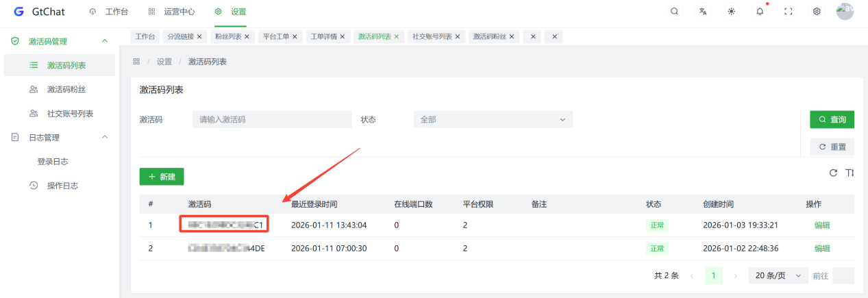The width and height of the screenshot is (868, 298).
Task: Click the green 查询 button
Action: point(832,119)
